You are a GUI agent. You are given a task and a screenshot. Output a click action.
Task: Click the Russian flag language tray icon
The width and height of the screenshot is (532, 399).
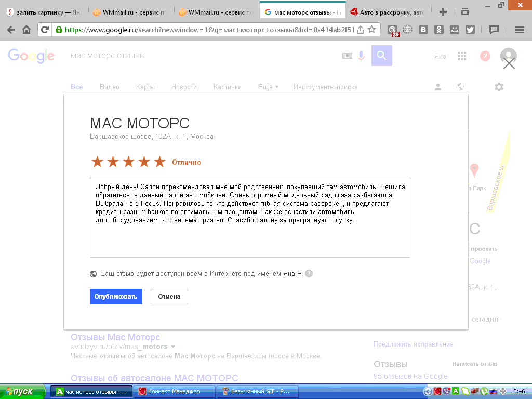click(x=493, y=392)
